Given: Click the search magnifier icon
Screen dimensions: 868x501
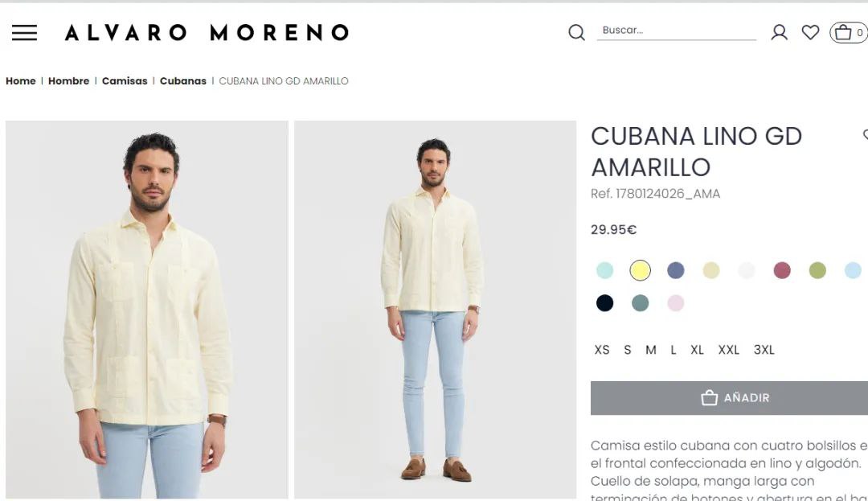Looking at the screenshot, I should [576, 32].
